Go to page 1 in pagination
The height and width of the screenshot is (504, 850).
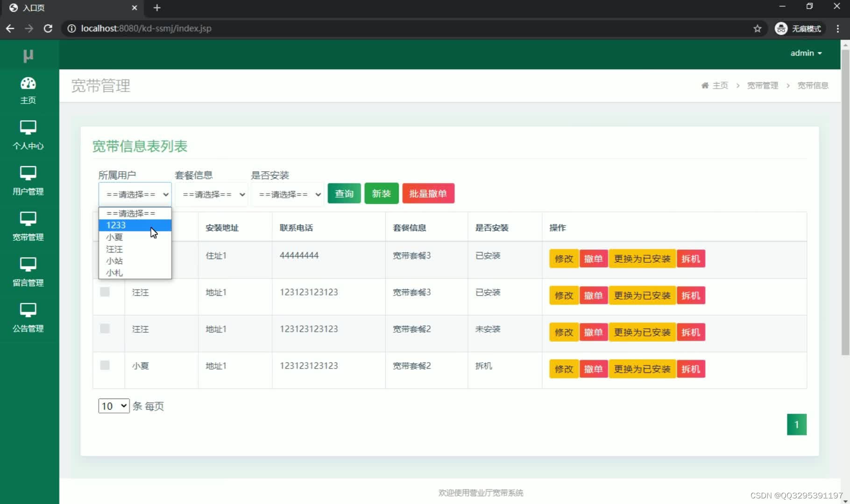[x=796, y=425]
